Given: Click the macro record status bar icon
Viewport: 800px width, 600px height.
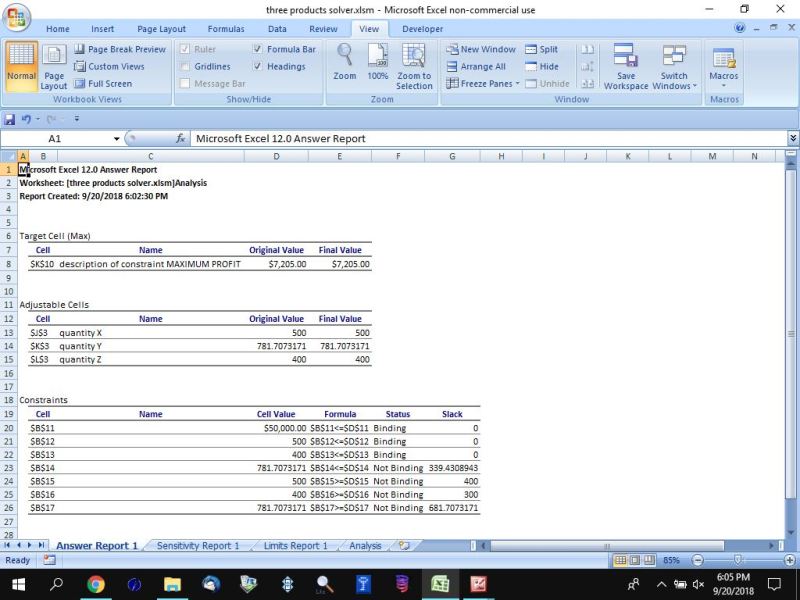Looking at the screenshot, I should 49,560.
